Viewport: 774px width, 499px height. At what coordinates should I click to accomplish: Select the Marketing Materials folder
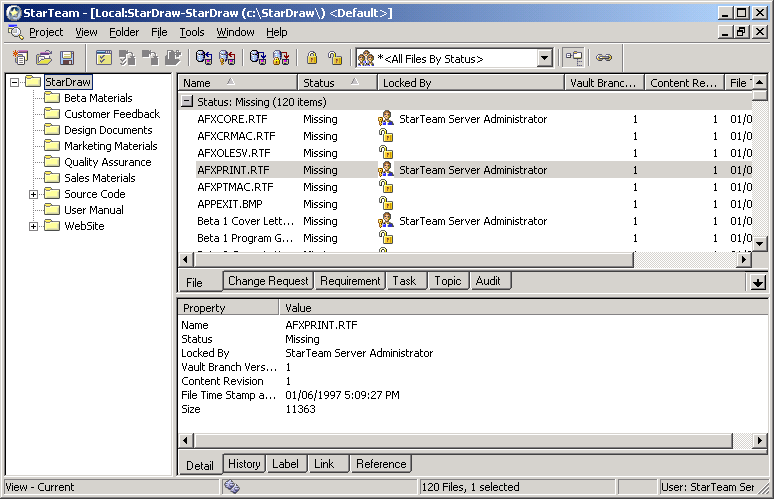tap(110, 146)
